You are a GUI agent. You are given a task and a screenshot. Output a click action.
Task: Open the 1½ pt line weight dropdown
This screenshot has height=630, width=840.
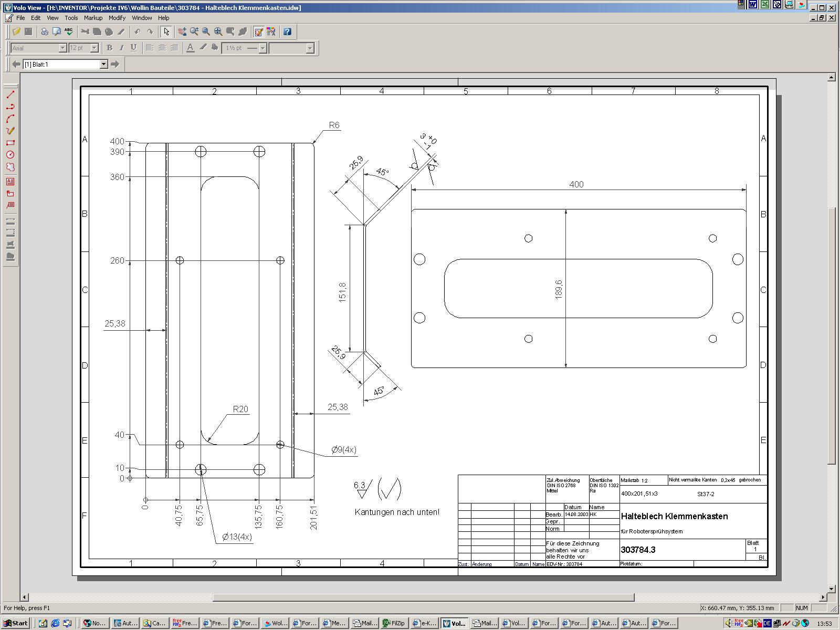point(264,48)
